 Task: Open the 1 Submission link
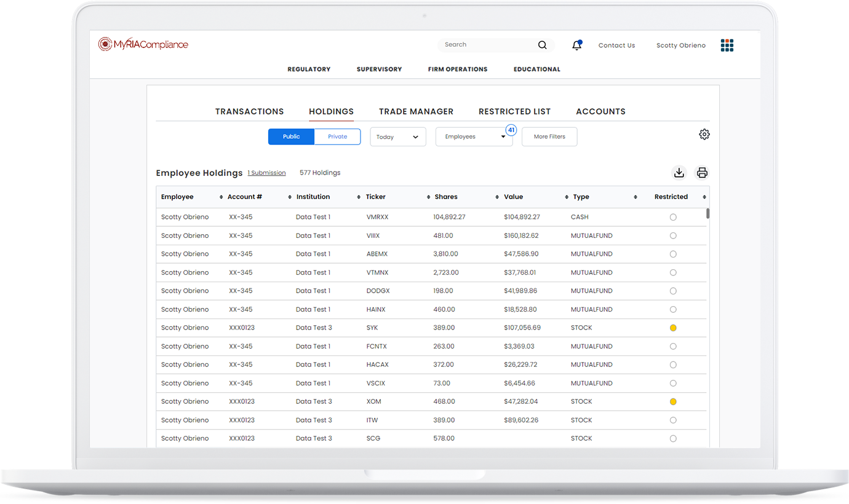click(x=266, y=173)
